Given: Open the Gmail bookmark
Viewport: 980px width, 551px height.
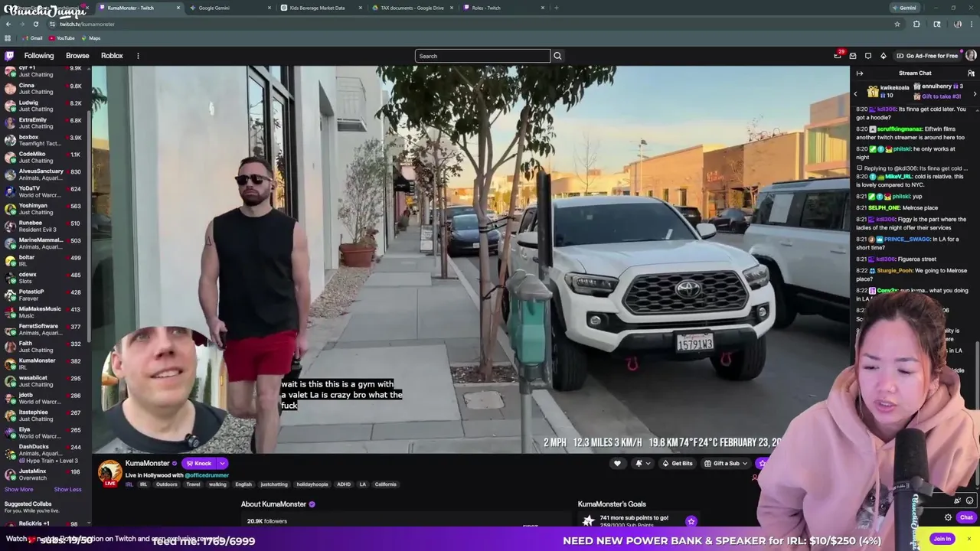Looking at the screenshot, I should 33,38.
